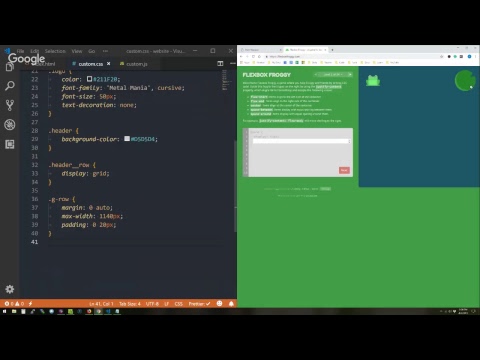Open the level selector dropdown
Screen dimensions: 480x360
(x=333, y=74)
